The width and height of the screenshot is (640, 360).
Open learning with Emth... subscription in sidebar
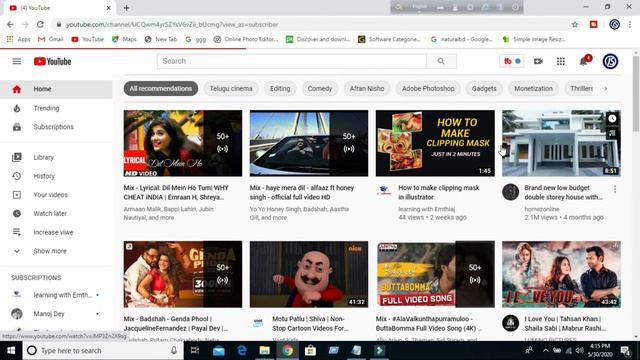tap(56, 295)
